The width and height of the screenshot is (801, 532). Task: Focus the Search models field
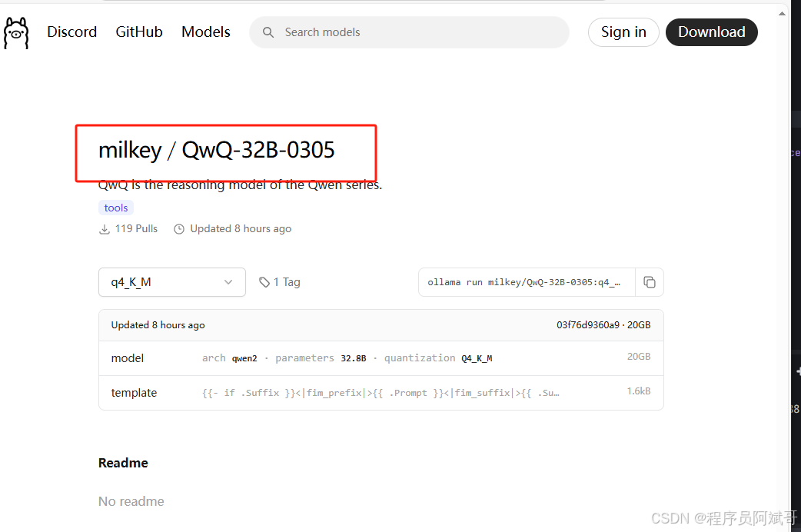coord(409,32)
